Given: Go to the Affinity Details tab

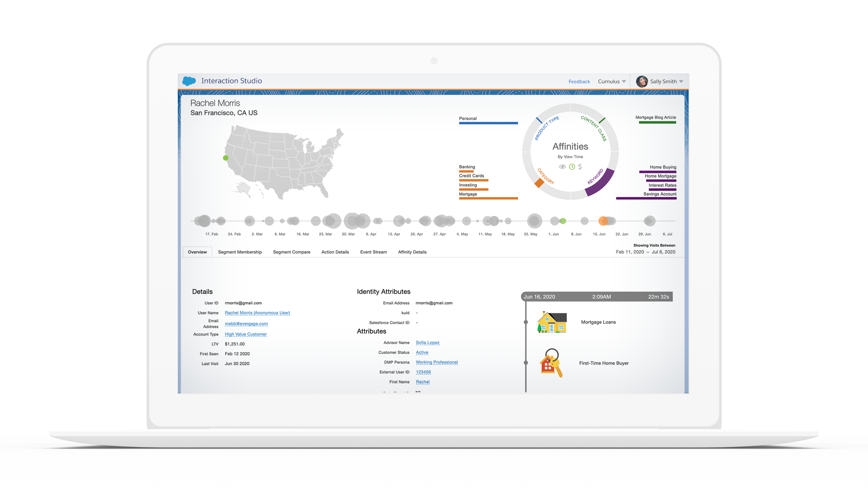Looking at the screenshot, I should [x=412, y=252].
